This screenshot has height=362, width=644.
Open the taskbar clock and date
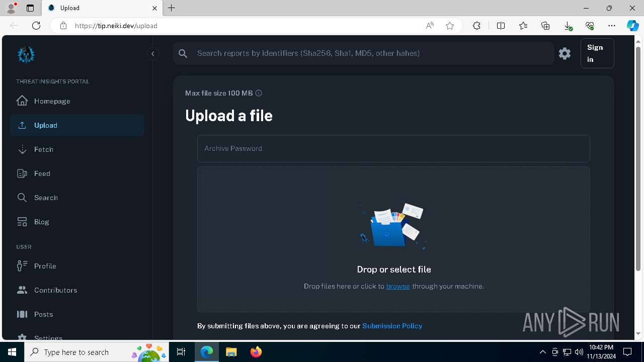pyautogui.click(x=601, y=352)
